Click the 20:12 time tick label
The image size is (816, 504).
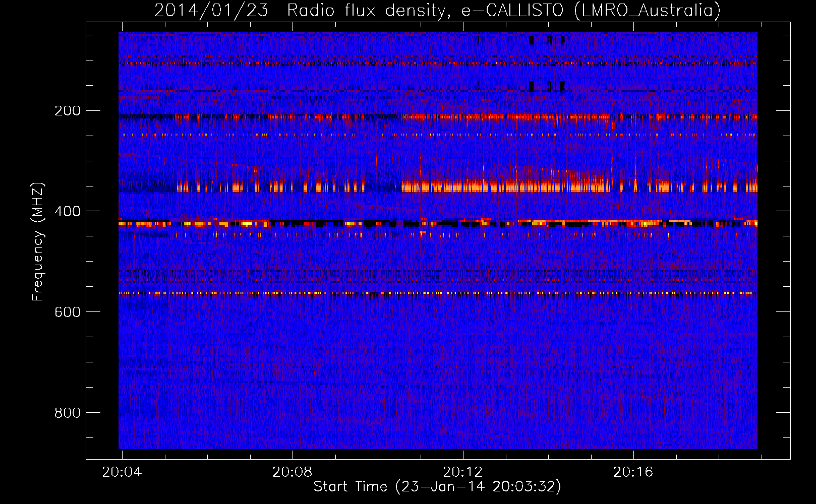point(463,472)
